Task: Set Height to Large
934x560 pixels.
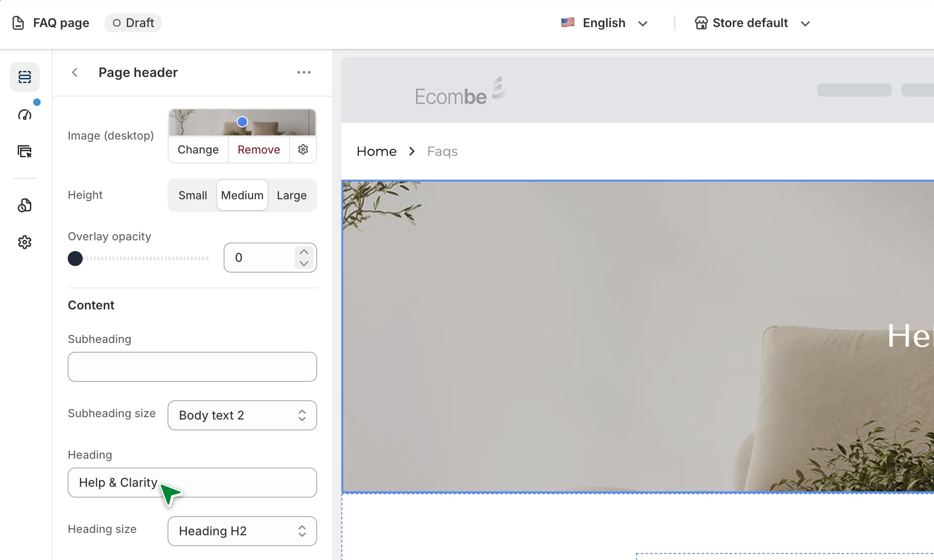Action: pos(291,195)
